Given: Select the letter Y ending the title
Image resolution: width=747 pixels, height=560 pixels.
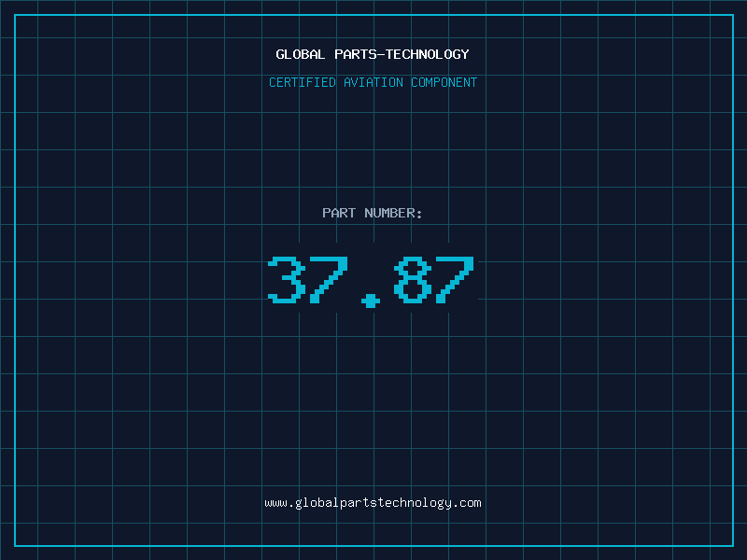Looking at the screenshot, I should point(464,54).
